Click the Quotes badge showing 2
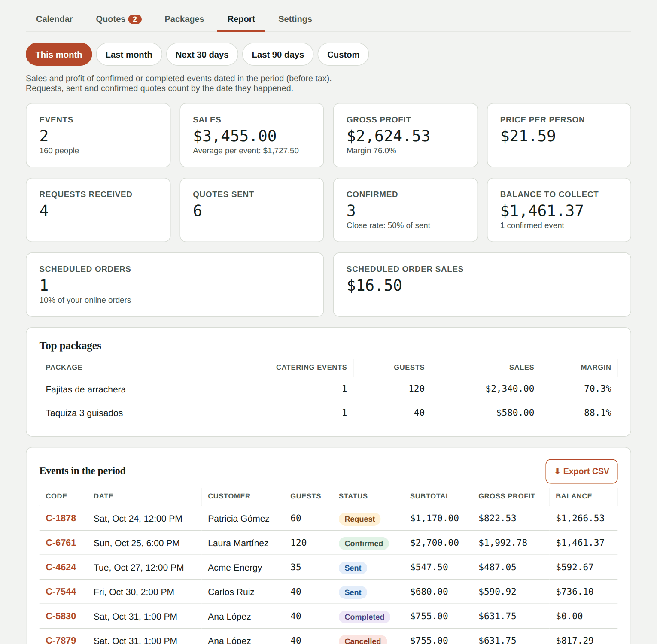This screenshot has height=644, width=657. 135,19
